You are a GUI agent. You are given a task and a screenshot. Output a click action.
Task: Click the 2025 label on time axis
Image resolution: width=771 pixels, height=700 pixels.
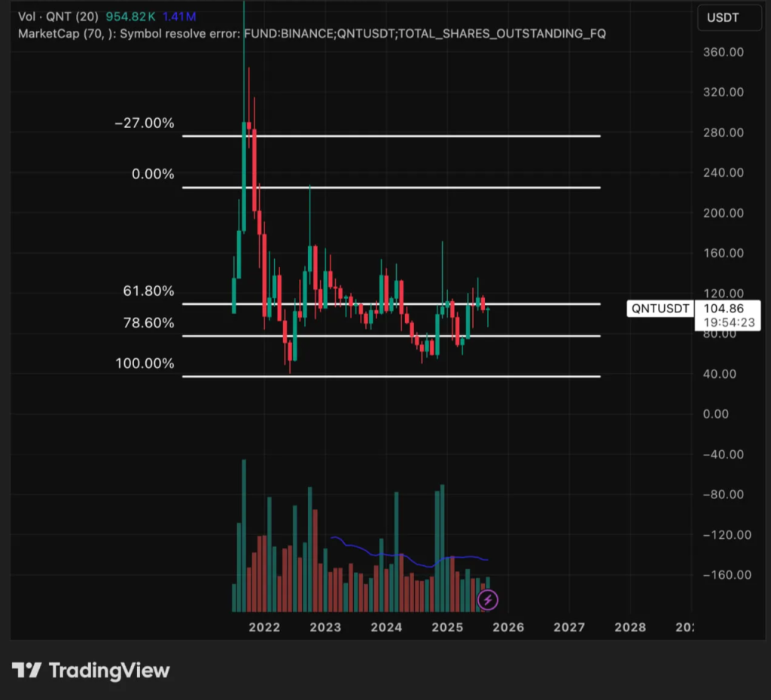[x=447, y=627]
